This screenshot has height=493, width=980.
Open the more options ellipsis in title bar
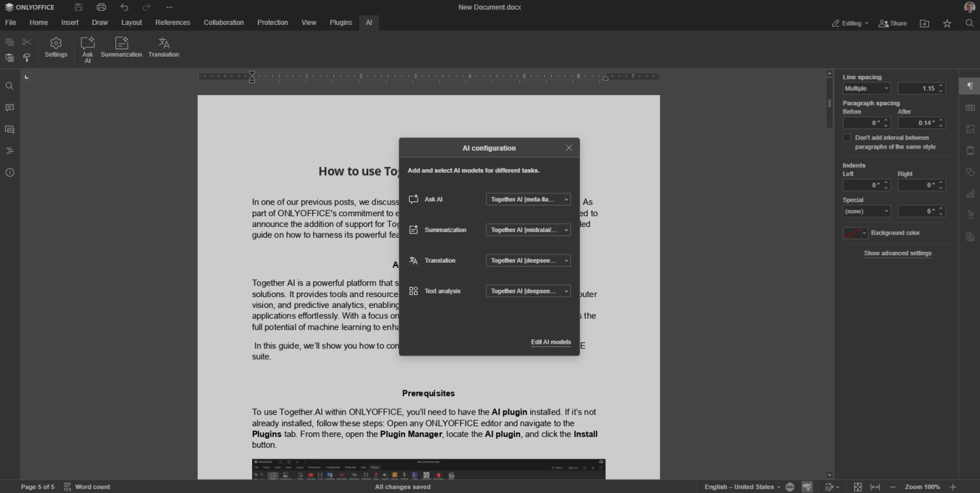coord(169,7)
